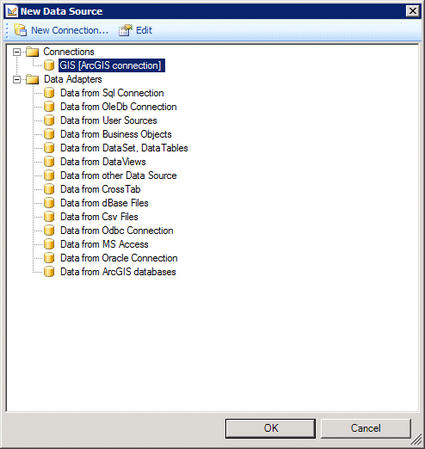This screenshot has width=425, height=449.
Task: Select Data from Sql Connection
Action: tap(112, 93)
